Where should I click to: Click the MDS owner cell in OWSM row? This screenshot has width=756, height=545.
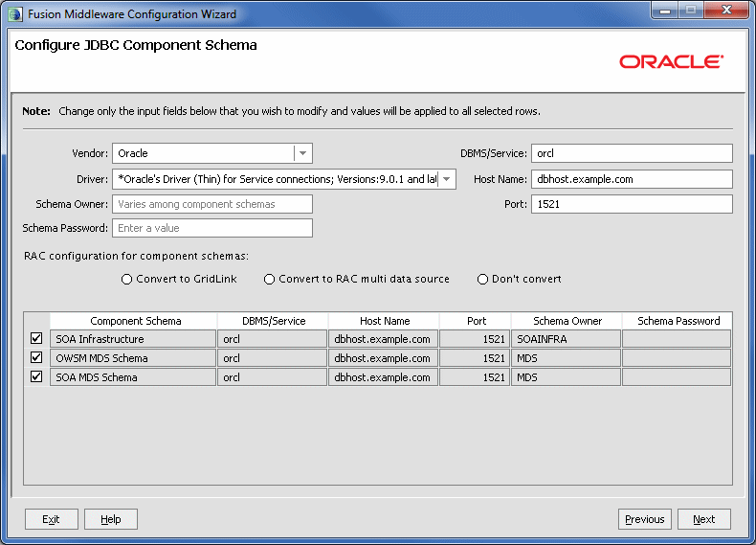pos(566,357)
